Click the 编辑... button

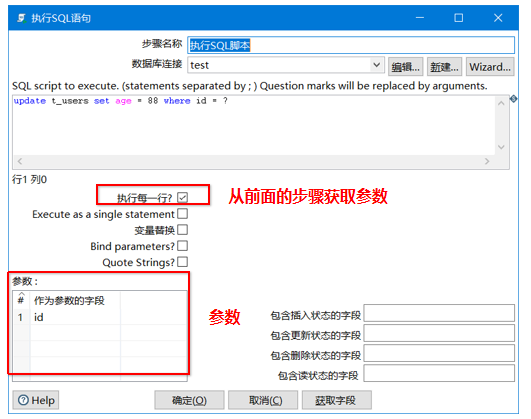405,67
